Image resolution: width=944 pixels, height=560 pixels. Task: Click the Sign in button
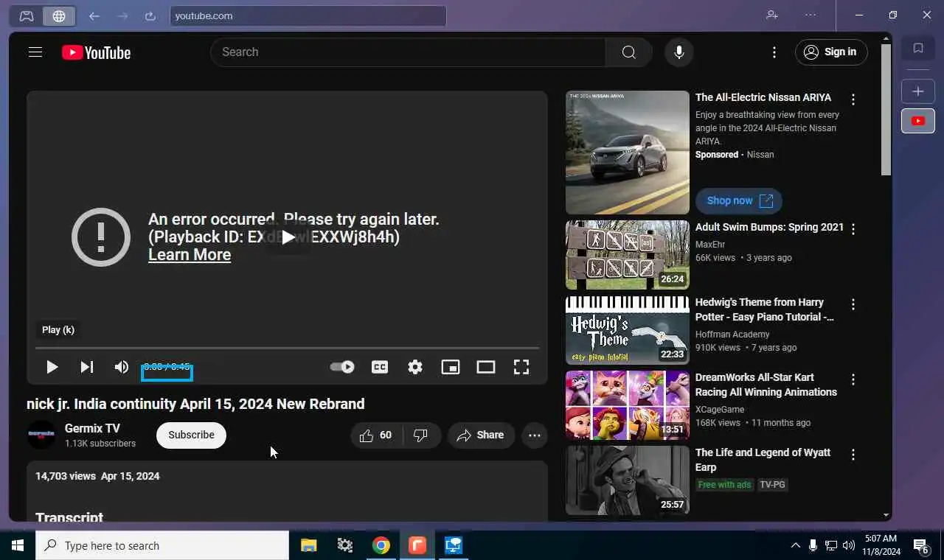click(x=831, y=52)
